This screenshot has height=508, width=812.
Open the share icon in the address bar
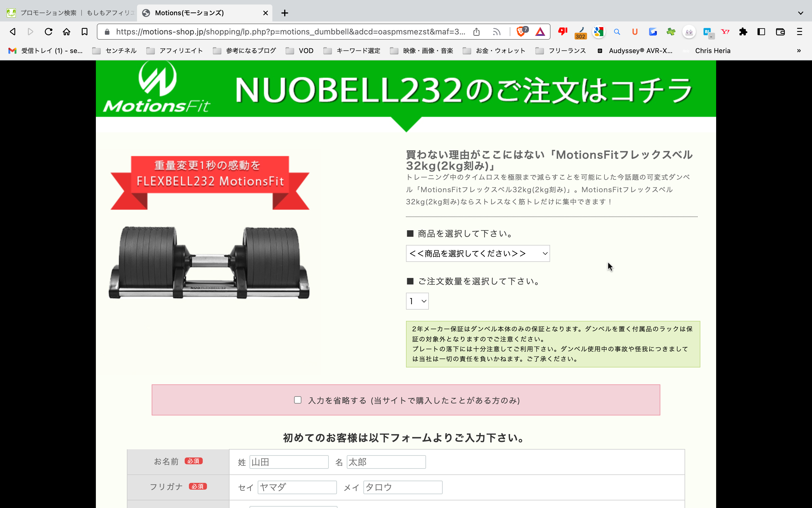pyautogui.click(x=476, y=32)
